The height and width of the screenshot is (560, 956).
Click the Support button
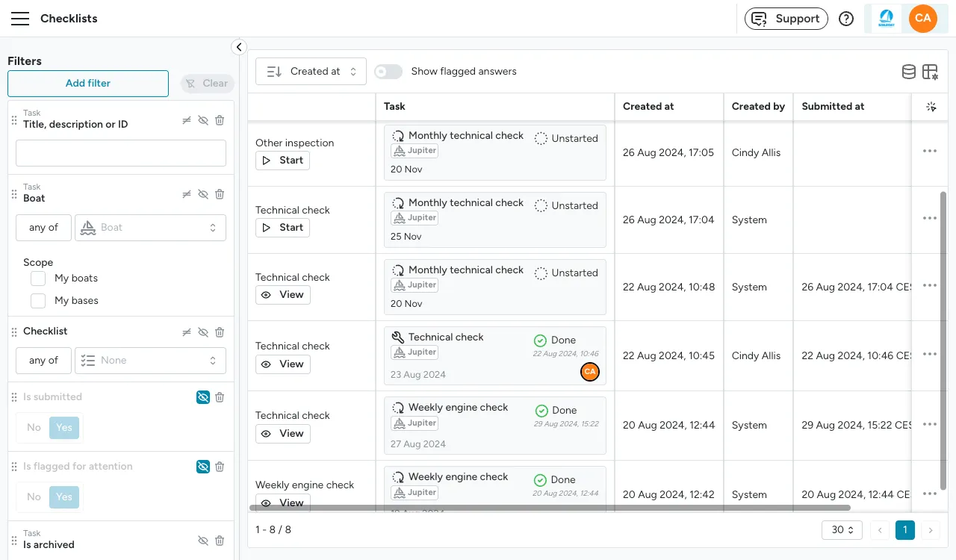786,19
